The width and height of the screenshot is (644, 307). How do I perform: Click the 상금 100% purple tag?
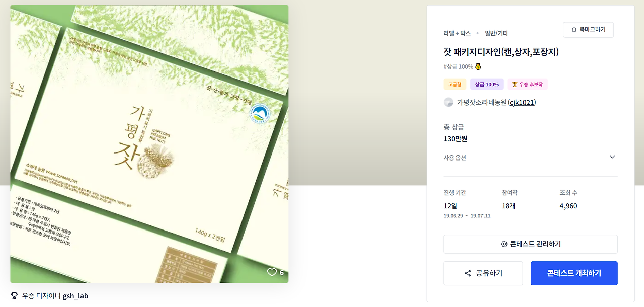click(x=487, y=84)
